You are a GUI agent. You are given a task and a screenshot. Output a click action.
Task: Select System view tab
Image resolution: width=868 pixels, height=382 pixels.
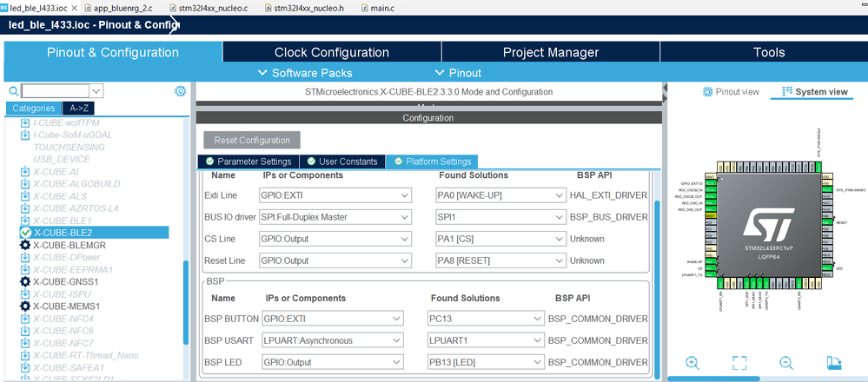[814, 92]
